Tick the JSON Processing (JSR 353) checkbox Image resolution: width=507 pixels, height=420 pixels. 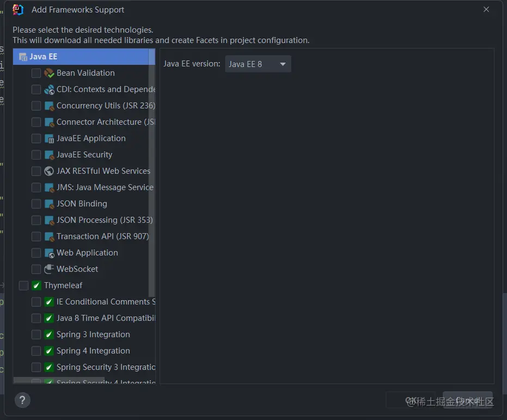[36, 220]
